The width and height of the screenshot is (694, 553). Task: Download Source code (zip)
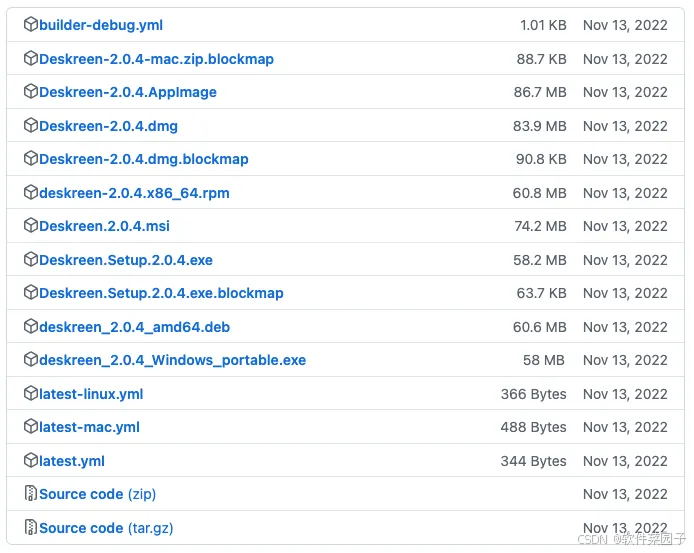(97, 494)
